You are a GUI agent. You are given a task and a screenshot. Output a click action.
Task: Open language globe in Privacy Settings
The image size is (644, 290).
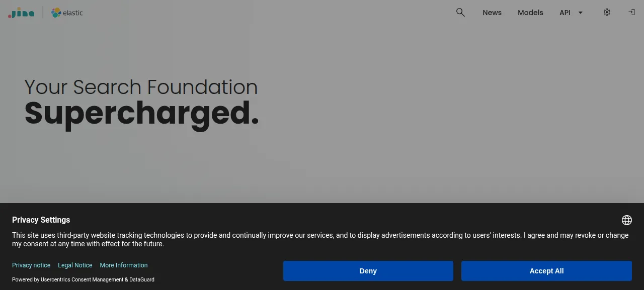point(626,220)
